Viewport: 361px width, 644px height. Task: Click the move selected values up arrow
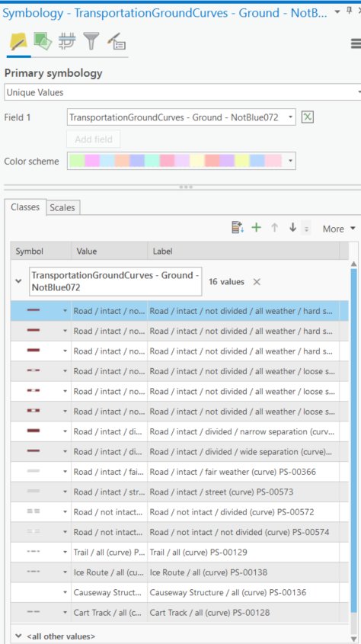(274, 228)
